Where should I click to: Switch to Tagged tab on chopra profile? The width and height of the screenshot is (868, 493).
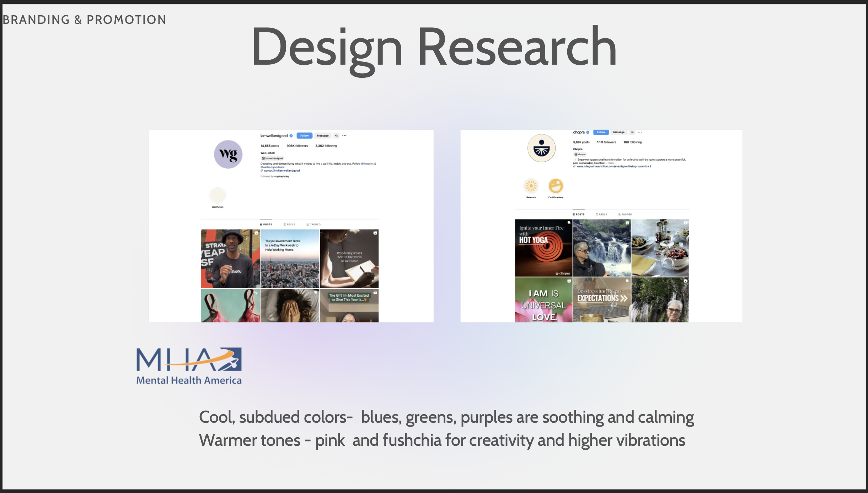pos(625,215)
